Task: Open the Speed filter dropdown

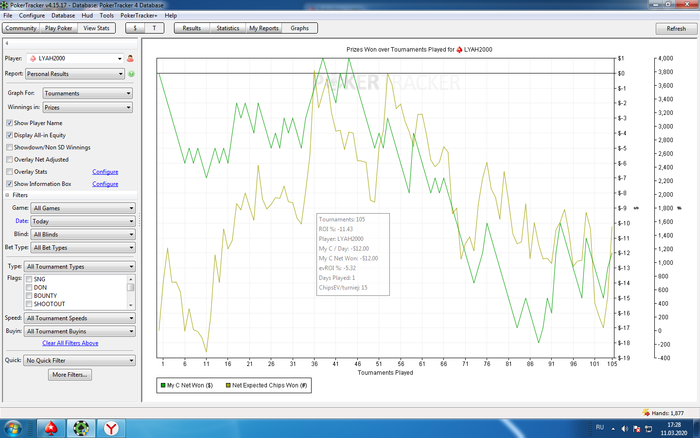Action: coord(80,317)
